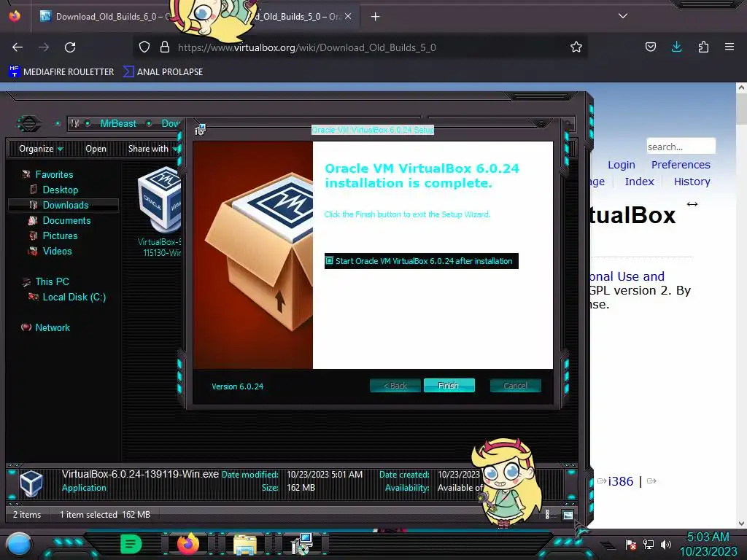Image resolution: width=747 pixels, height=560 pixels.
Task: Click the Firefox forward arrow
Action: point(44,47)
